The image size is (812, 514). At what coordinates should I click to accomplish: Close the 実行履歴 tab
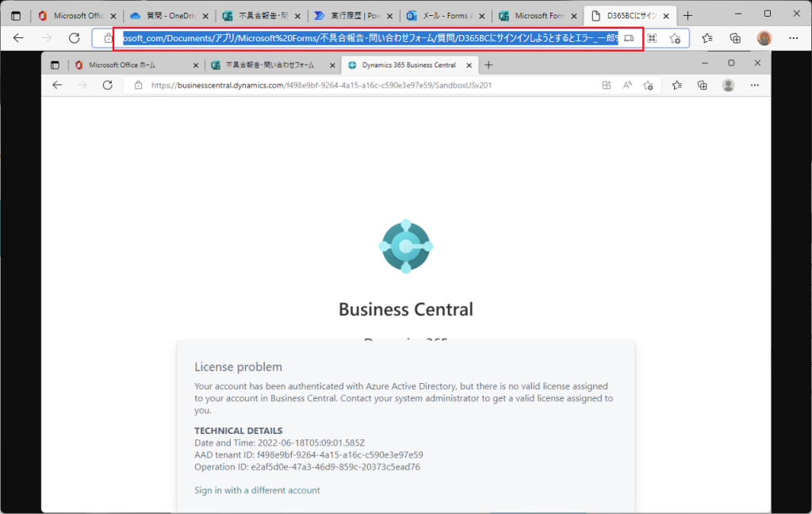tap(390, 16)
